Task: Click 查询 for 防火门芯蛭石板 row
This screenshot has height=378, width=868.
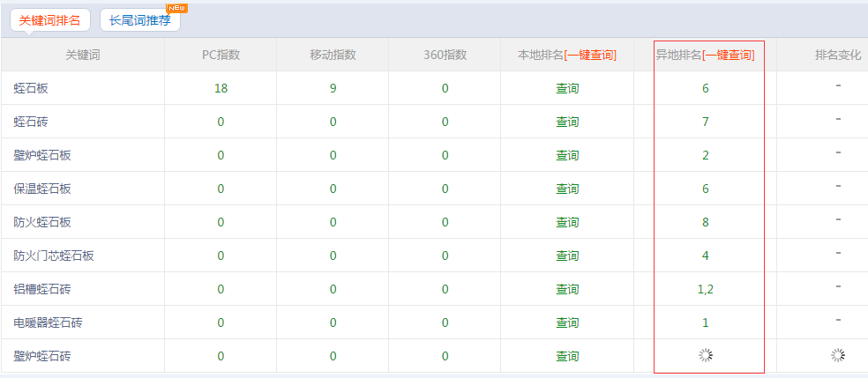Action: click(567, 256)
